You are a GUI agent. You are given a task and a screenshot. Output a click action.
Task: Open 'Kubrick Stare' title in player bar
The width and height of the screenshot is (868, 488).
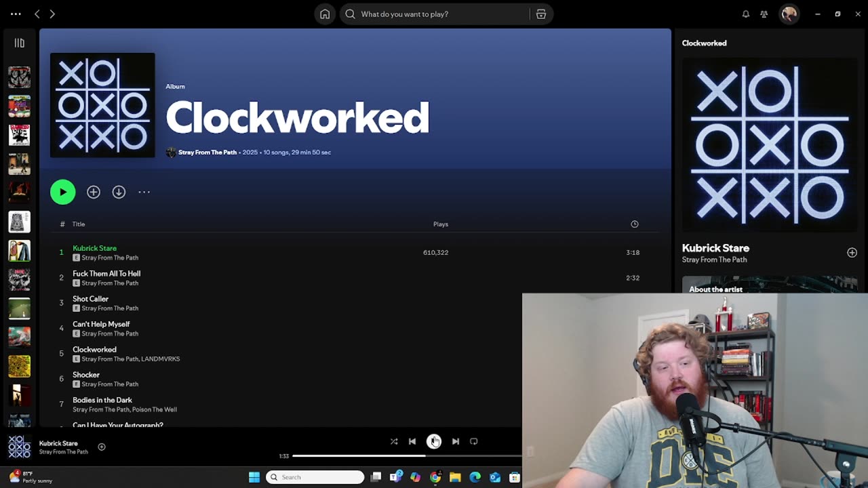58,443
